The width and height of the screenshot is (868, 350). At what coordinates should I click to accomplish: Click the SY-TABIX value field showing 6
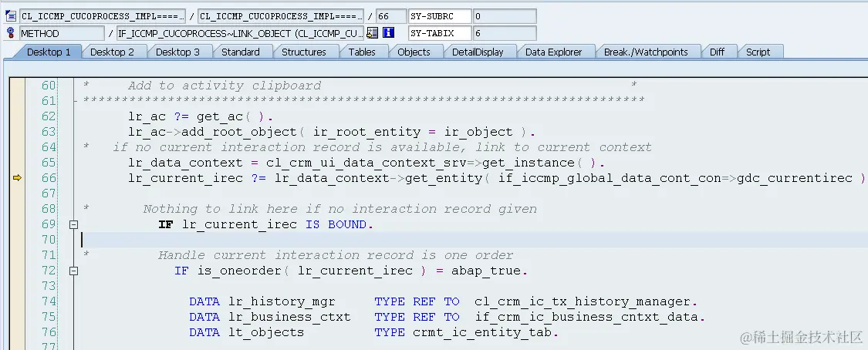pyautogui.click(x=505, y=33)
